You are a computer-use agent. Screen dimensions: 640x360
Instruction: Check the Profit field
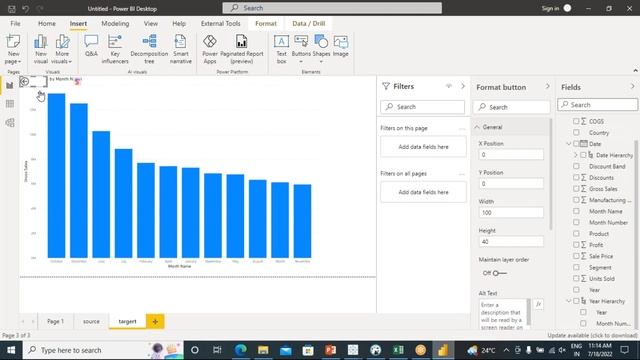coord(576,244)
